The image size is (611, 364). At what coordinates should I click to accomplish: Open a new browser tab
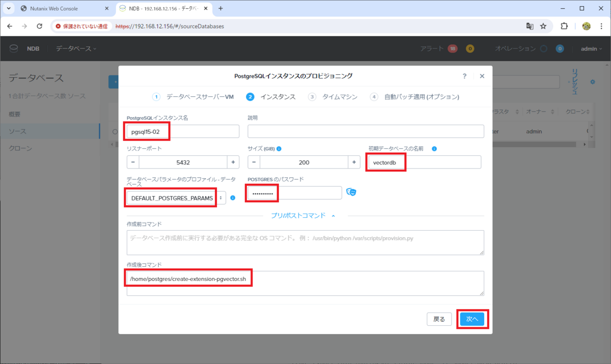(x=220, y=9)
